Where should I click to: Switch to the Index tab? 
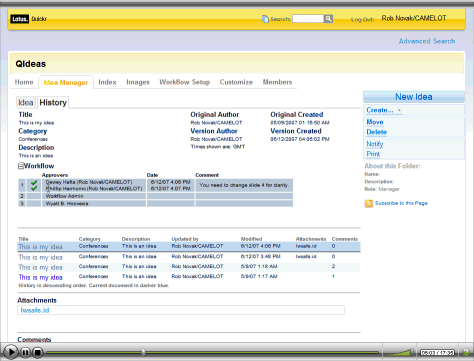point(107,82)
